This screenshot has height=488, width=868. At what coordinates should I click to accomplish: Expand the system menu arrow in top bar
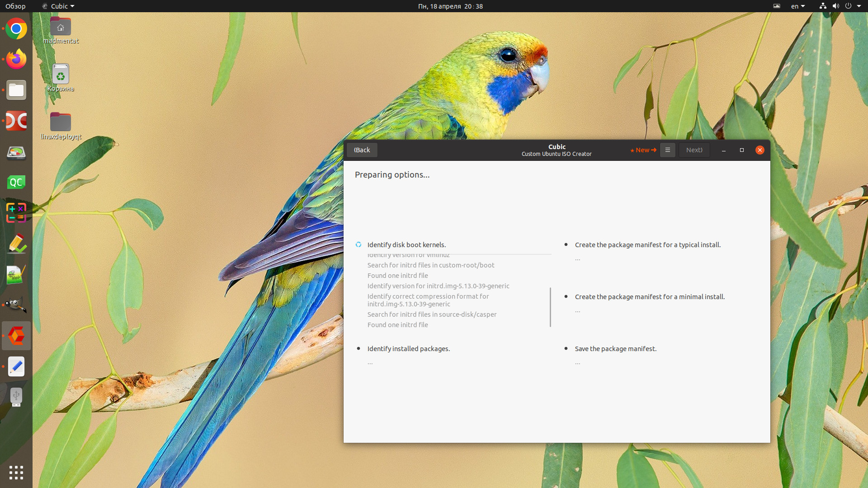(x=859, y=6)
